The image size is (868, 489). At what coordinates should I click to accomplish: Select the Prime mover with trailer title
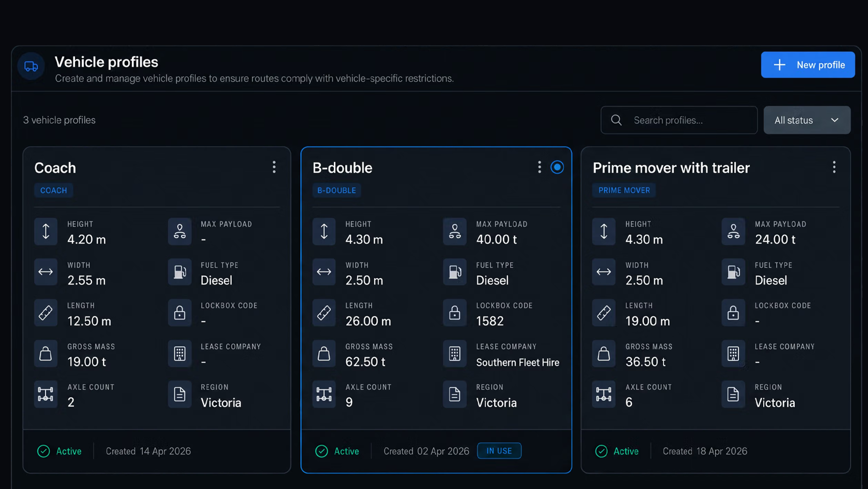point(671,168)
